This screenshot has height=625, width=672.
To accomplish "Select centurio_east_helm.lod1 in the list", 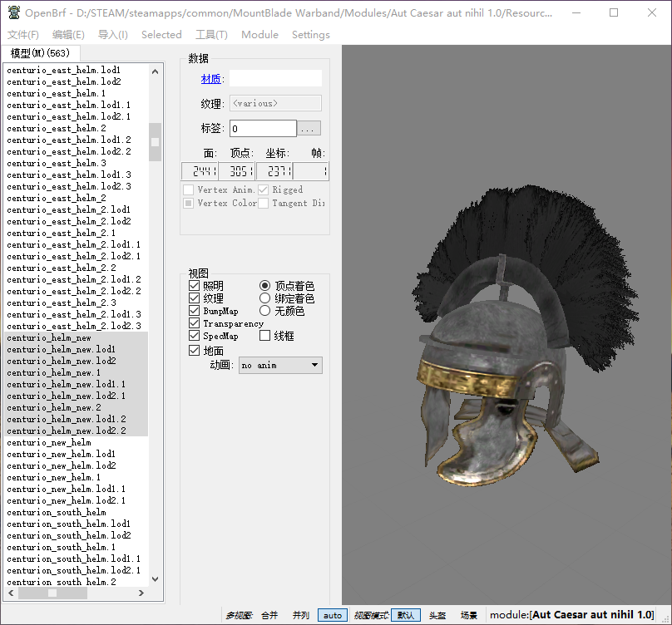I will coord(63,71).
